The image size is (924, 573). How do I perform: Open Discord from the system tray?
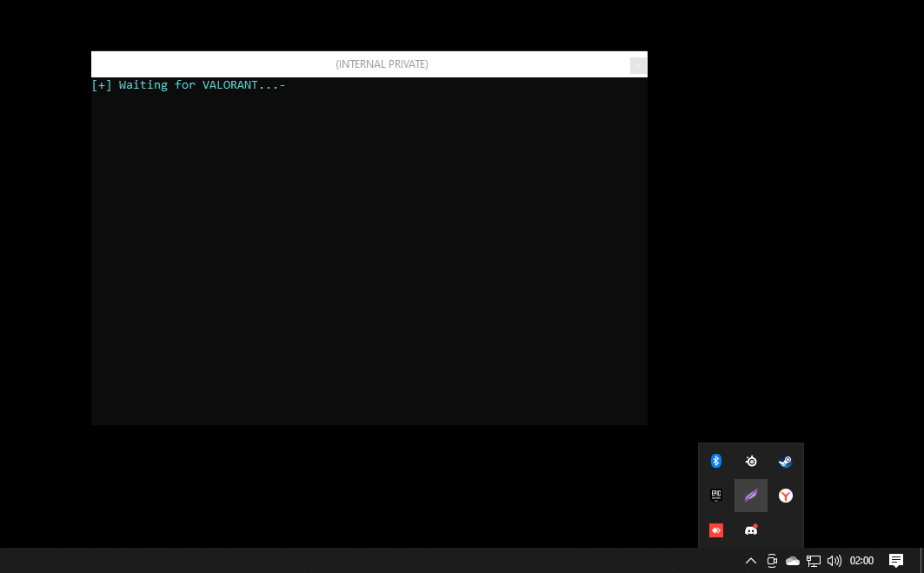(751, 530)
